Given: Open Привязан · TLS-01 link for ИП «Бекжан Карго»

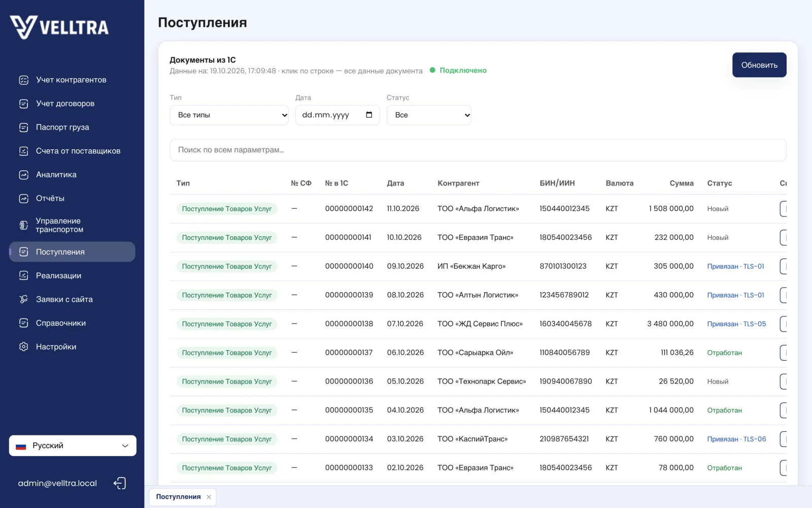Looking at the screenshot, I should pos(735,266).
